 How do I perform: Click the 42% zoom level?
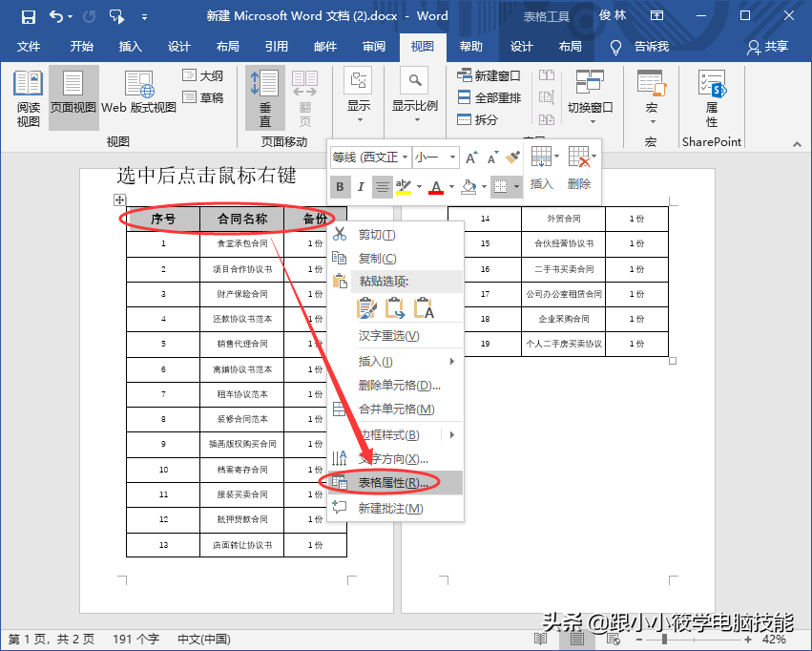pos(774,640)
